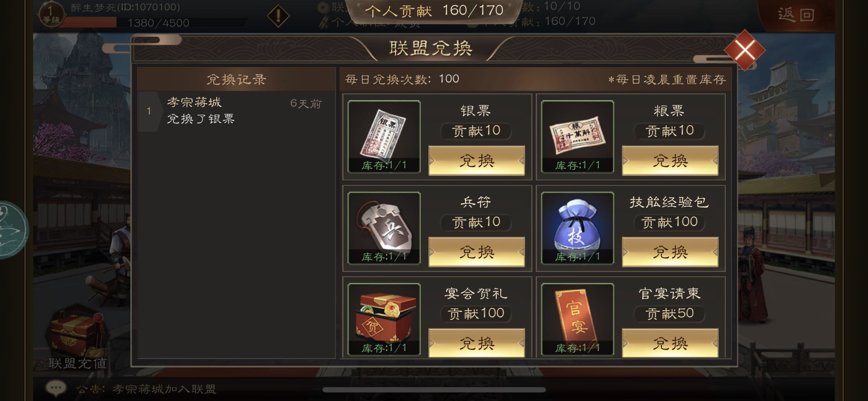This screenshot has height=401, width=868.
Task: Select the blue 技能经验包 pouch icon
Action: point(577,228)
